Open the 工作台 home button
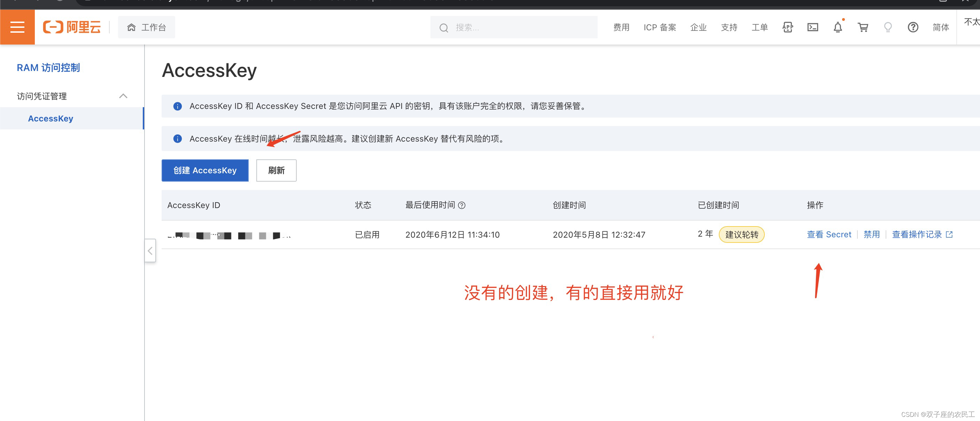The width and height of the screenshot is (980, 421). coord(147,27)
